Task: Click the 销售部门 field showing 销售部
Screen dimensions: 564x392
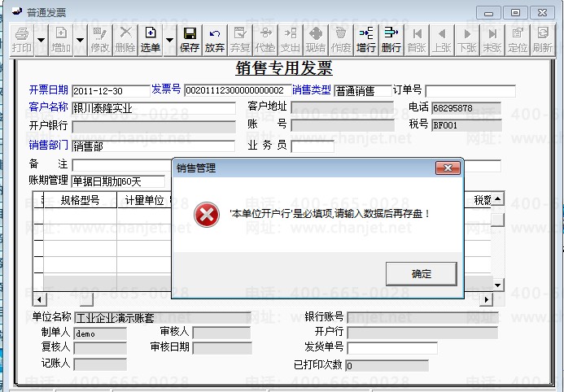Action: tap(153, 146)
